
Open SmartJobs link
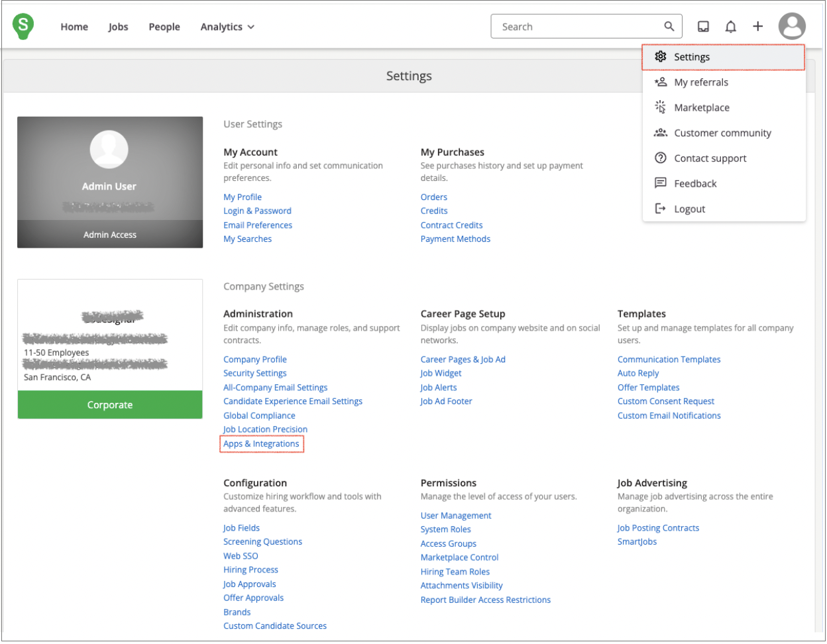click(x=637, y=542)
